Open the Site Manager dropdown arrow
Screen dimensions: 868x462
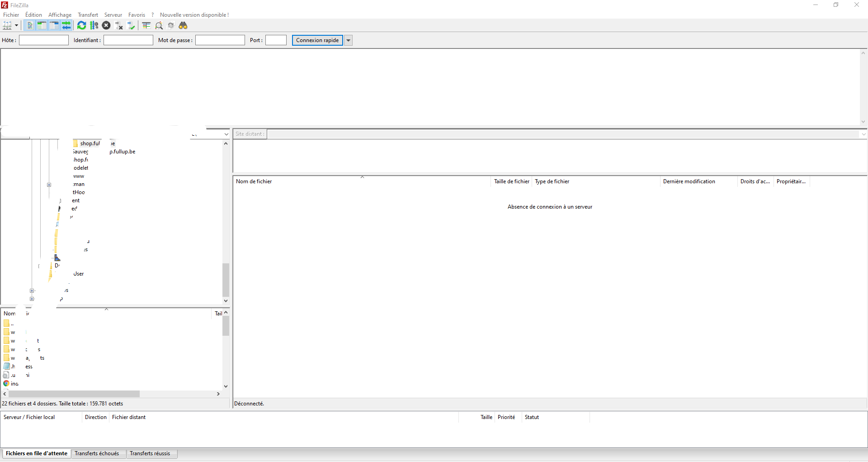(16, 25)
